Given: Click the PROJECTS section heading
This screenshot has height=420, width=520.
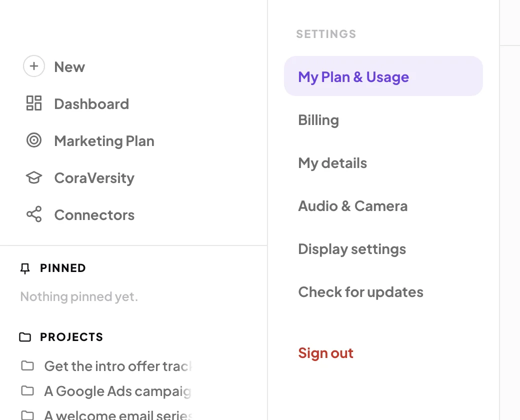Looking at the screenshot, I should tap(71, 337).
